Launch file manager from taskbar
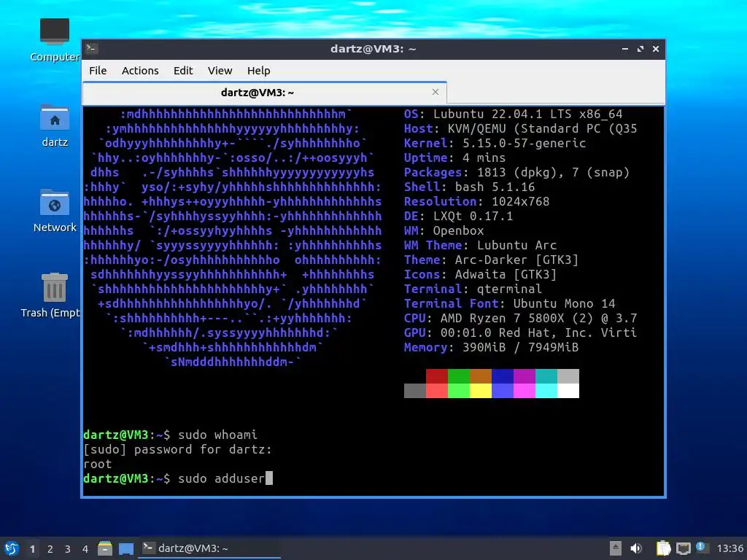The width and height of the screenshot is (747, 560). pos(105,548)
